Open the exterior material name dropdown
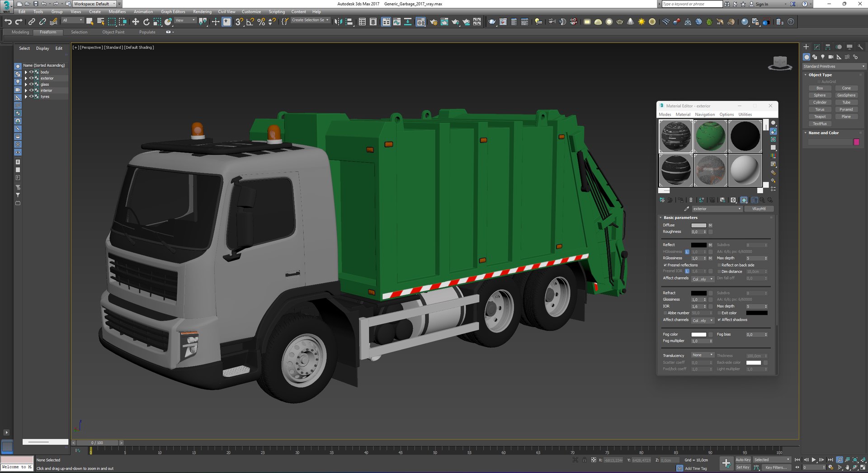 coord(717,209)
